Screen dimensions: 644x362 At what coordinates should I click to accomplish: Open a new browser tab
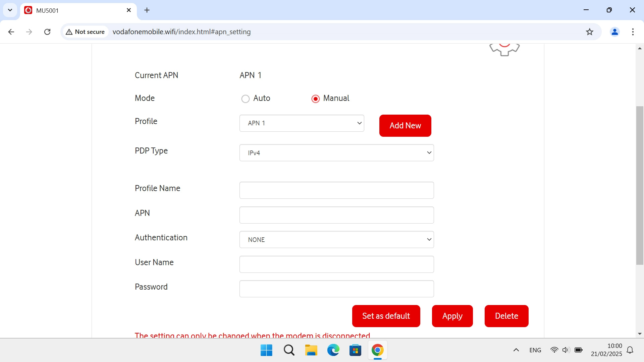coord(147,10)
